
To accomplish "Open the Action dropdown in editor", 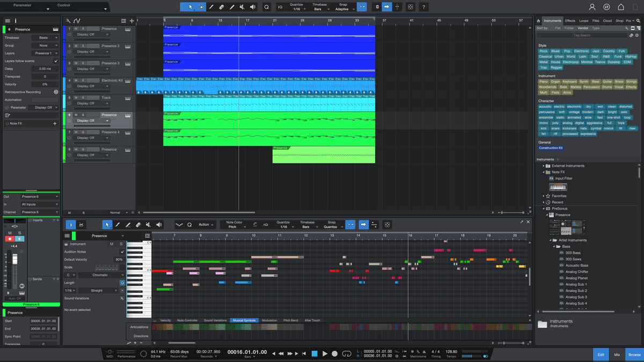I will pos(207,225).
